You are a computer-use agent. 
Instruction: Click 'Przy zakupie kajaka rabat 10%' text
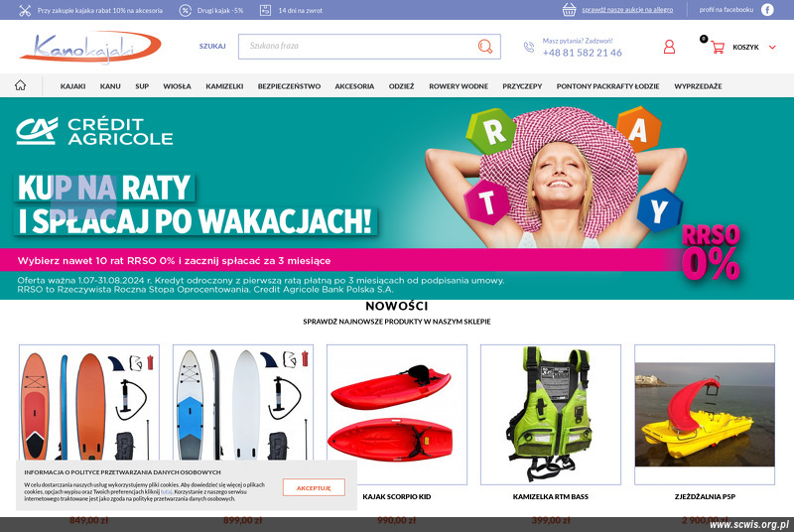point(100,10)
